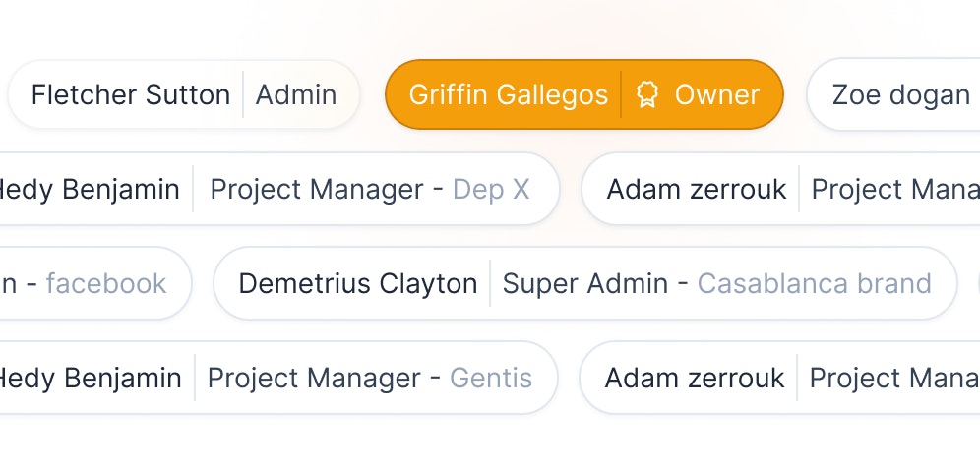Click the Demetrius Clayton Super Admin chip
Viewport: 980px width, 472px height.
coord(585,283)
